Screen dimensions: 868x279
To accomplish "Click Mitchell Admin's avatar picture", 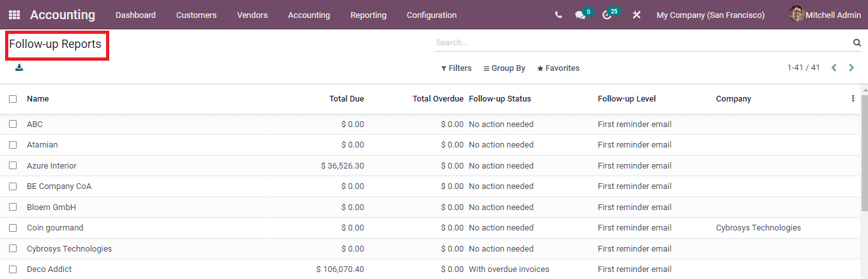I will tap(796, 14).
